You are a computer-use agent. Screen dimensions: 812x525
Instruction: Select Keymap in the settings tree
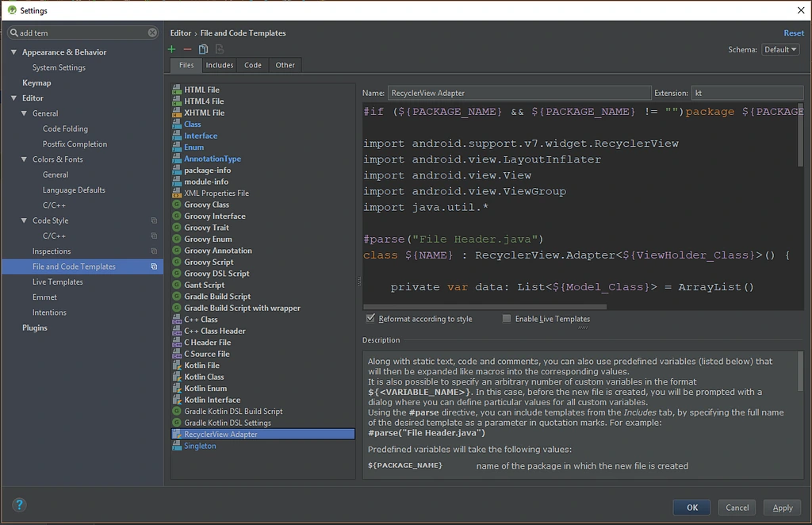[36, 82]
